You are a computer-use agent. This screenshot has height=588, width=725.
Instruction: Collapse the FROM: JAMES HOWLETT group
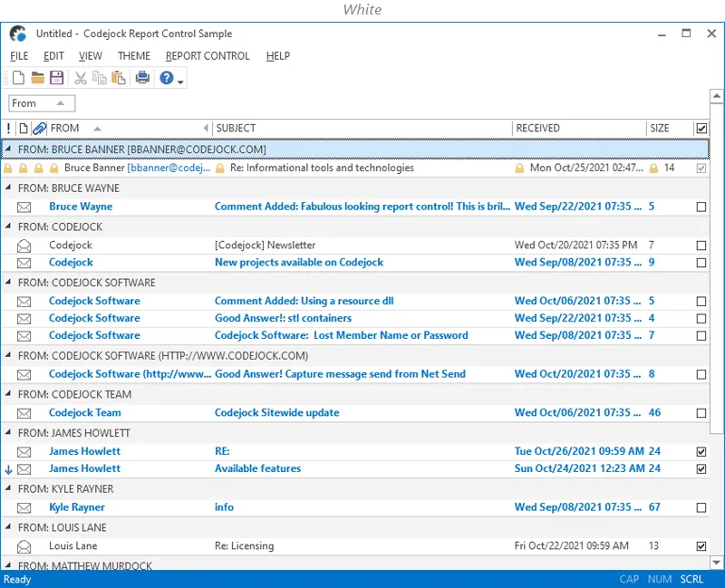point(8,433)
